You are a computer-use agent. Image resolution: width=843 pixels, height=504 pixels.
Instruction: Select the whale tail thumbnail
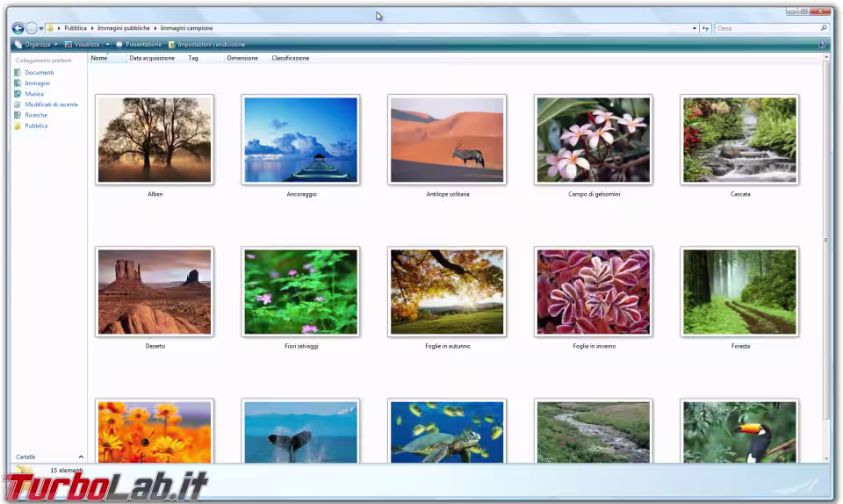pos(300,431)
